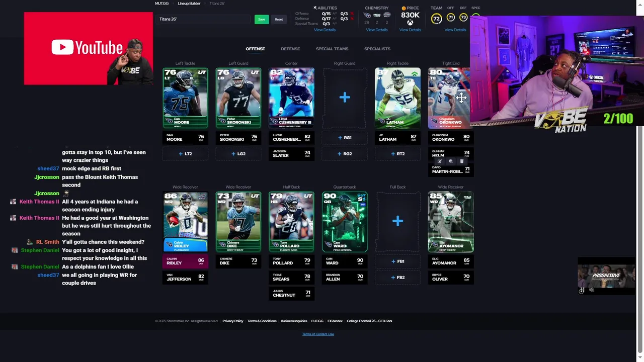644x362 pixels.
Task: Add backup at RT2 slot
Action: pos(397,154)
